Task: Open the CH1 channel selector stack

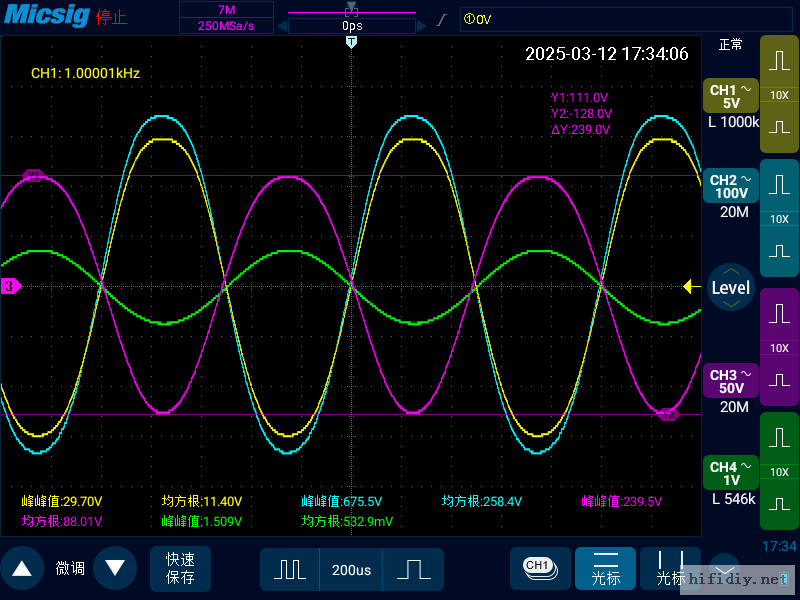Action: pos(538,567)
